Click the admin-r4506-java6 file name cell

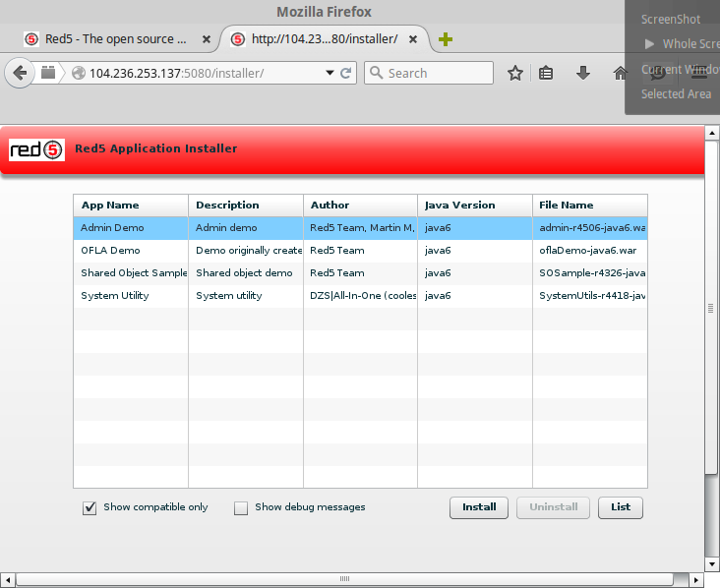[590, 228]
